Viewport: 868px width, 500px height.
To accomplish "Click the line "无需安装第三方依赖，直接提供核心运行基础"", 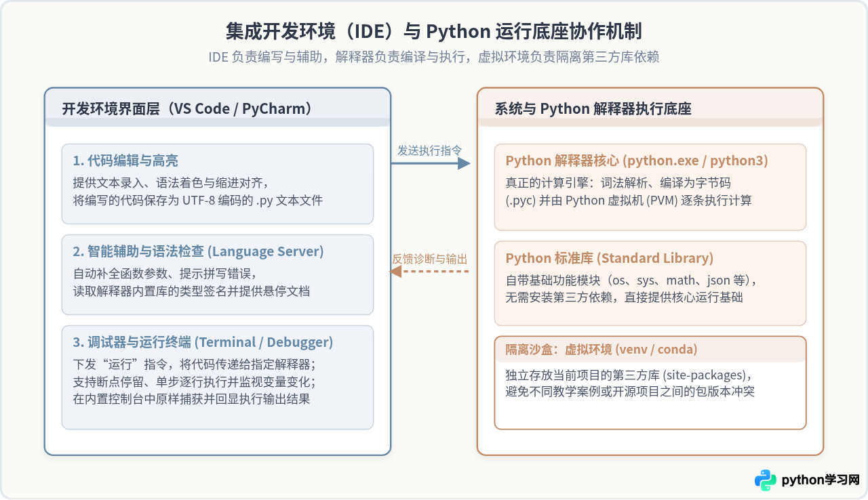I will pos(625,297).
